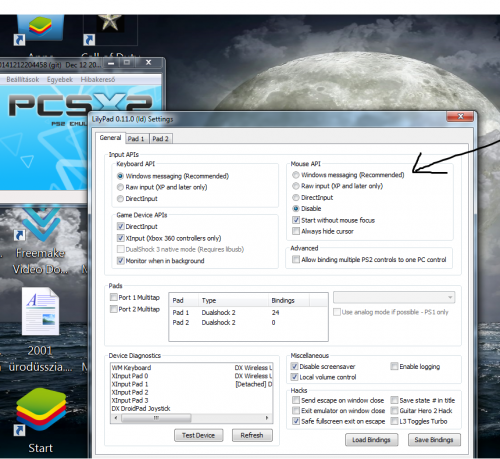Select WM Keyboard in Device Diagnostics
Image resolution: width=500 pixels, height=459 pixels.
[131, 368]
